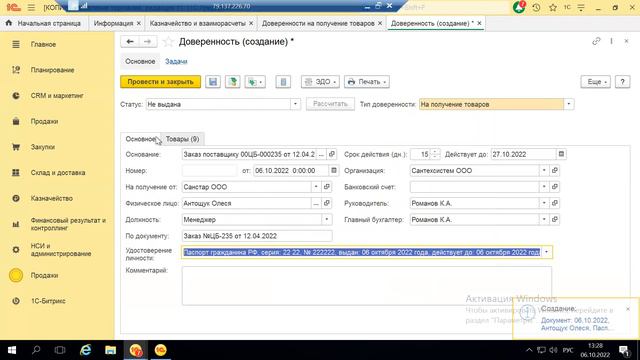Click the Срок действия days stepper
The image size is (640, 360).
pyautogui.click(x=436, y=154)
